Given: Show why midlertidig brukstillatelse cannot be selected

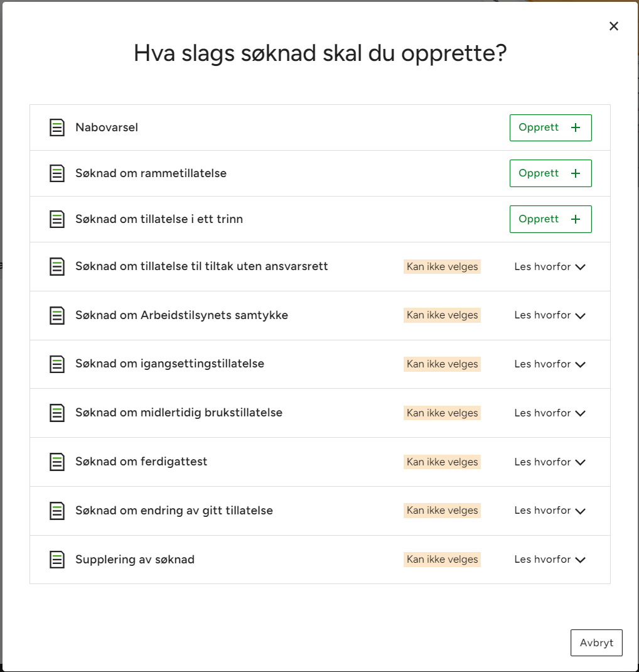Looking at the screenshot, I should (x=549, y=413).
